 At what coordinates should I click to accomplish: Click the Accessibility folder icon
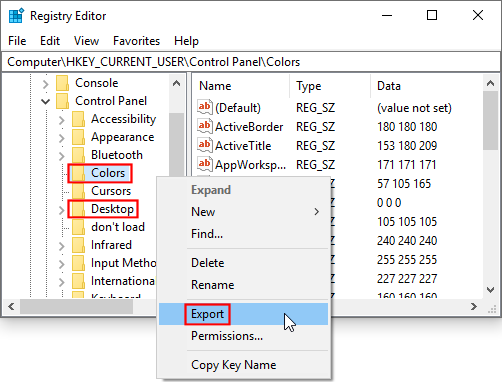tap(78, 119)
